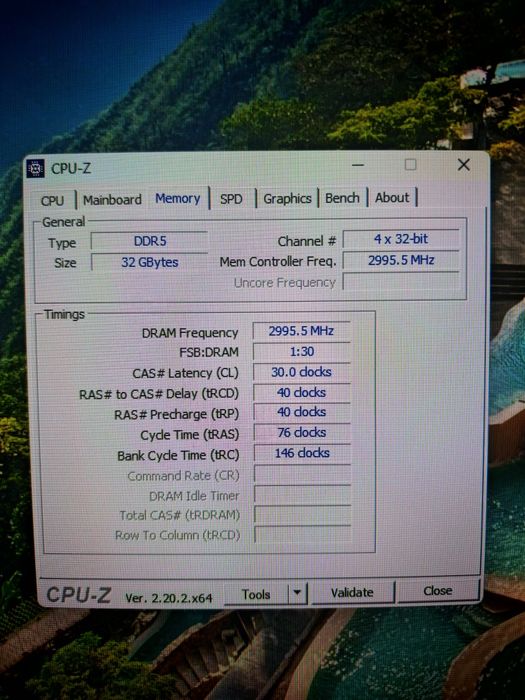Click the Validate button

tap(352, 592)
